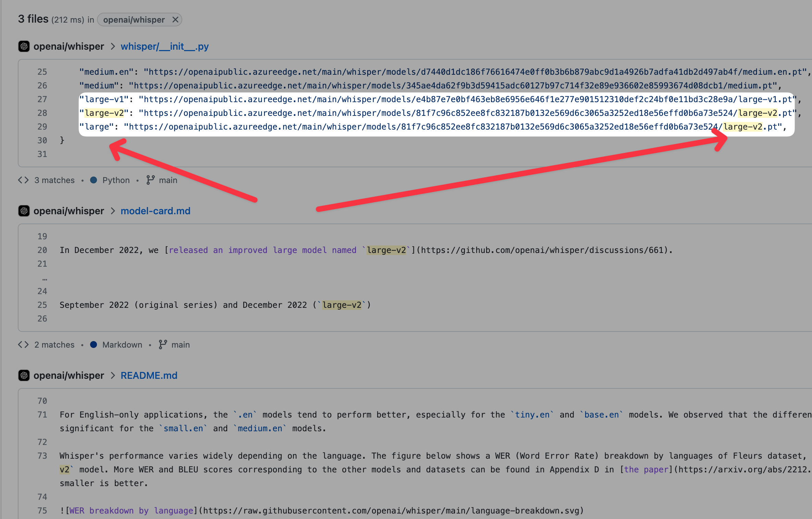Click line number 25 in __init__.py snippet
Image resolution: width=812 pixels, height=519 pixels.
tap(42, 72)
